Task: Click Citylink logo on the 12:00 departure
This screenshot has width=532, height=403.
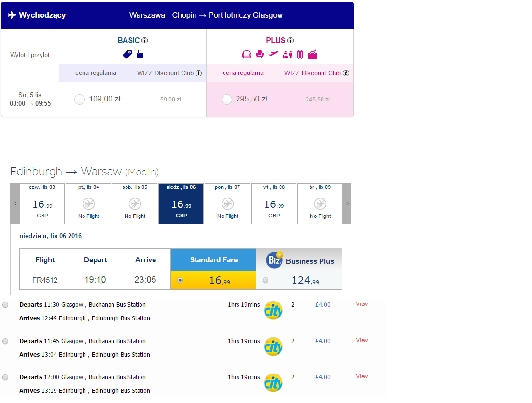Action: [x=273, y=383]
